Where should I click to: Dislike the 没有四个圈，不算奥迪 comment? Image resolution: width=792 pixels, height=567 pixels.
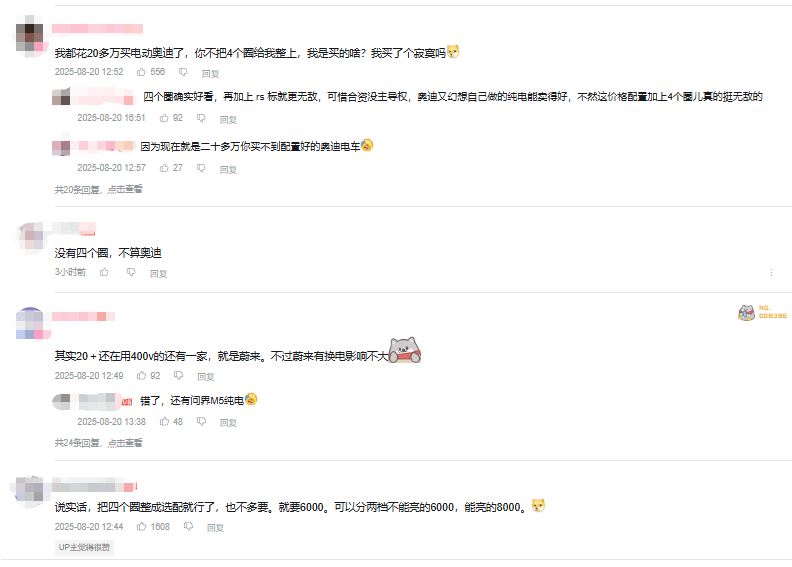pyautogui.click(x=131, y=273)
